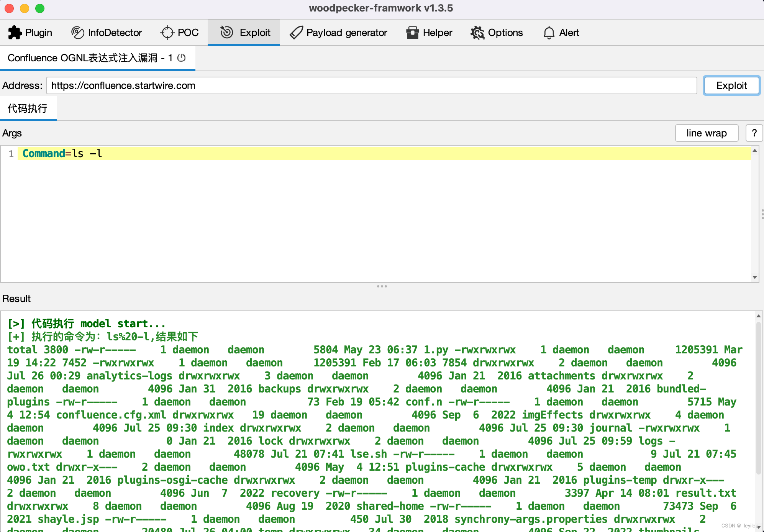The width and height of the screenshot is (764, 532).
Task: Select the InfoDetector module
Action: [107, 33]
